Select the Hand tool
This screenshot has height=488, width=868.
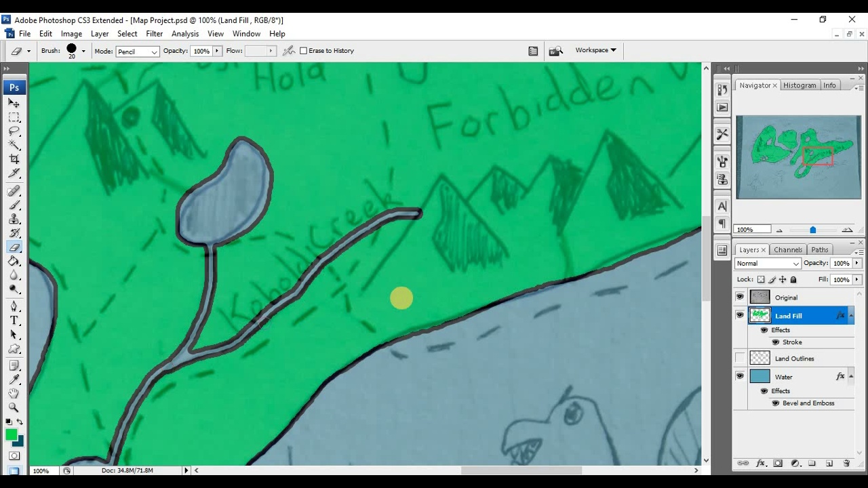(14, 393)
